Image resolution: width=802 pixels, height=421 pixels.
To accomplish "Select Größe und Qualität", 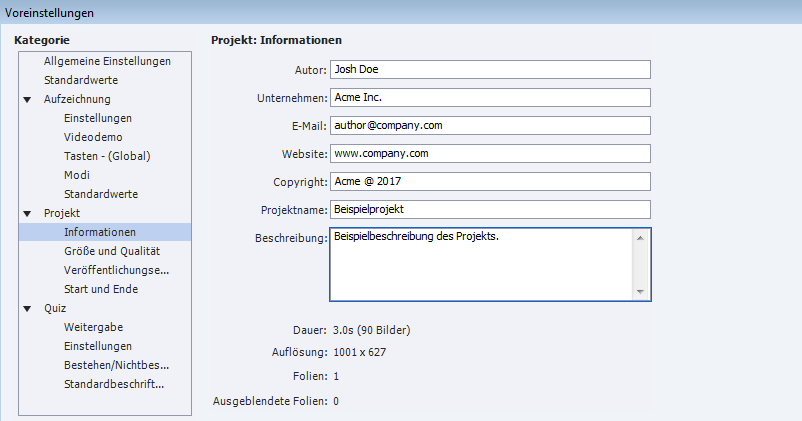I will [111, 251].
